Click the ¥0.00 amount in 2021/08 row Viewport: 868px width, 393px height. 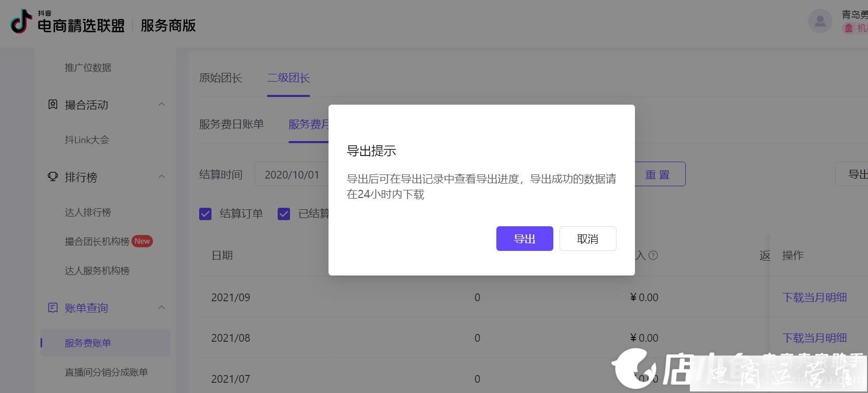click(644, 338)
